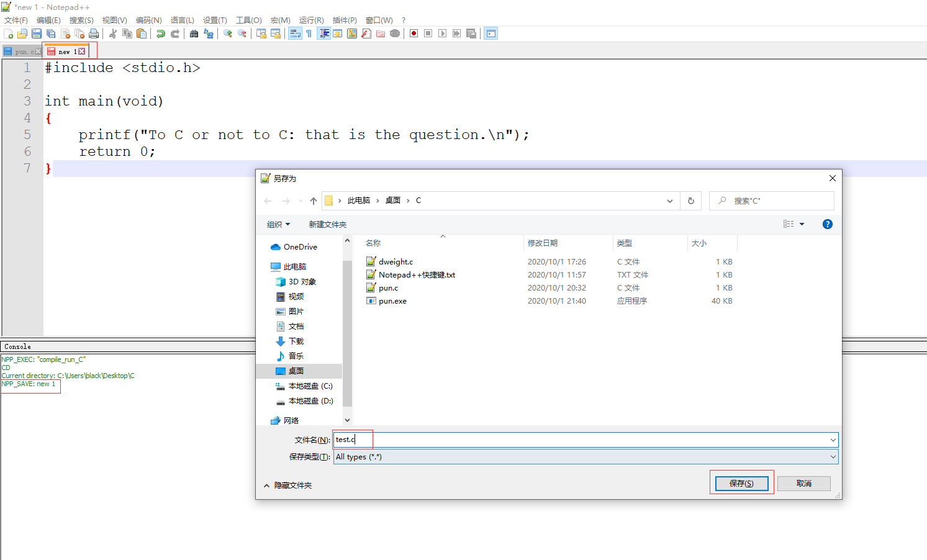Click the Paste icon in the toolbar
The image size is (927, 560).
(142, 34)
